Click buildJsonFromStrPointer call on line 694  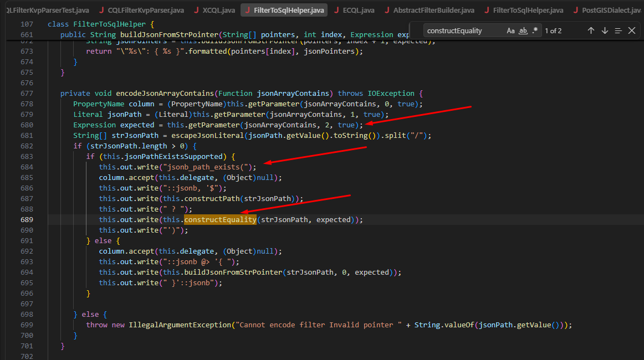pos(233,272)
